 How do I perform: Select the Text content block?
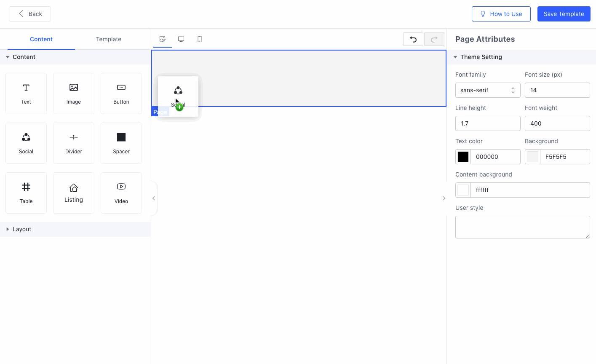point(26,94)
